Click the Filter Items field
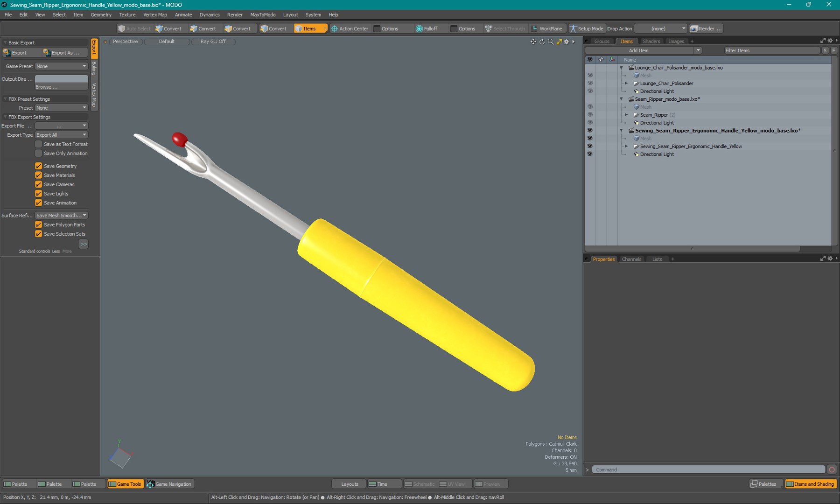This screenshot has height=504, width=840. click(x=772, y=50)
